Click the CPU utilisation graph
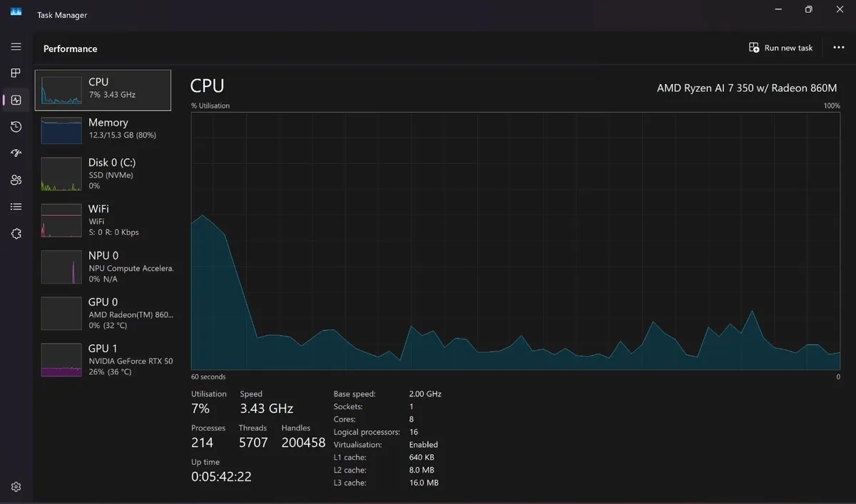Viewport: 856px width, 504px height. [516, 241]
